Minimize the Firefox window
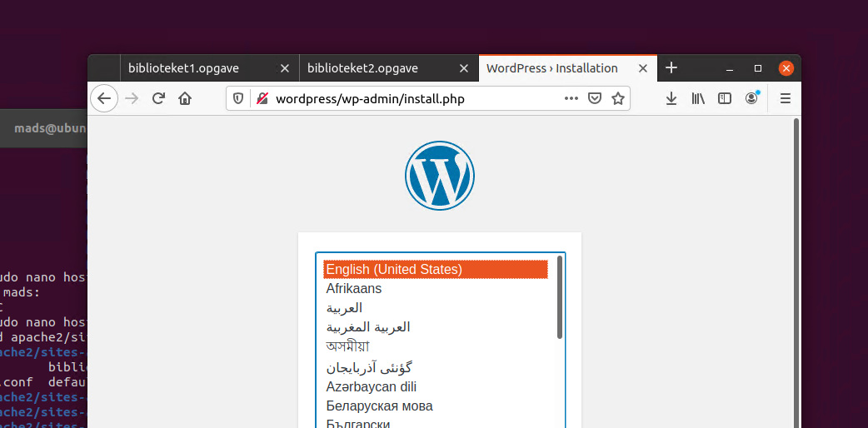 click(x=730, y=68)
